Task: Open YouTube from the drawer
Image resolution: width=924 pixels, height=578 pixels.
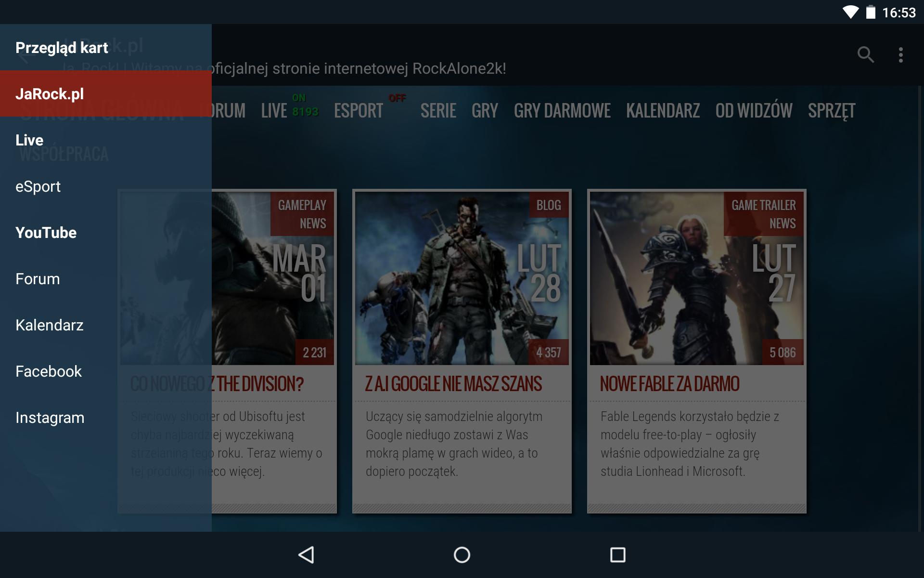Action: coord(106,233)
